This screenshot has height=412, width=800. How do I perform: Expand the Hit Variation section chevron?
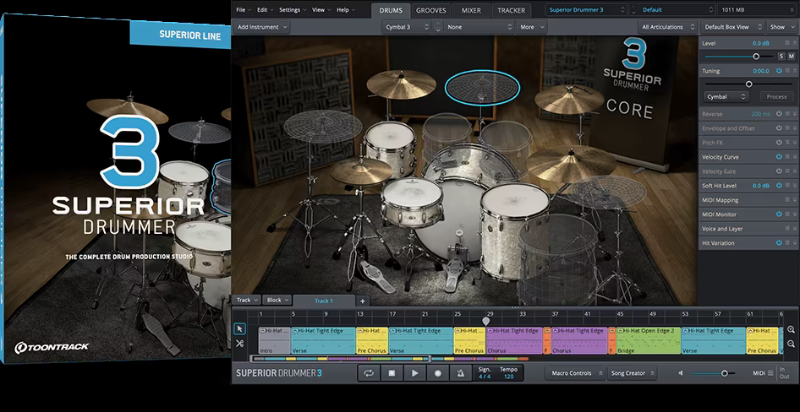click(795, 243)
